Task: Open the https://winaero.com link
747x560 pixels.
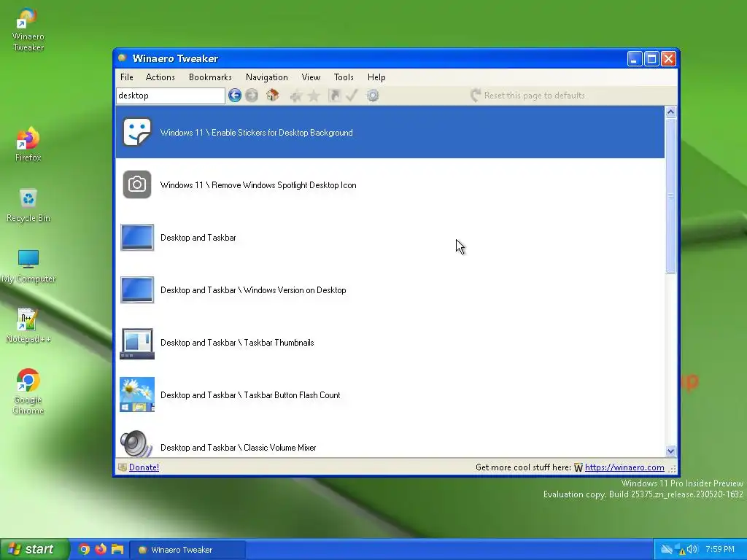Action: click(624, 467)
